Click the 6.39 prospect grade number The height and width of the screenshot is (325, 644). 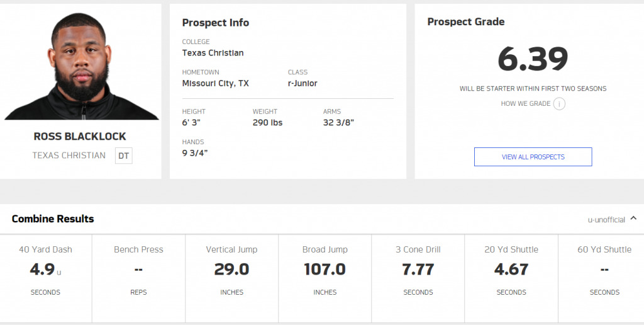[x=533, y=59]
